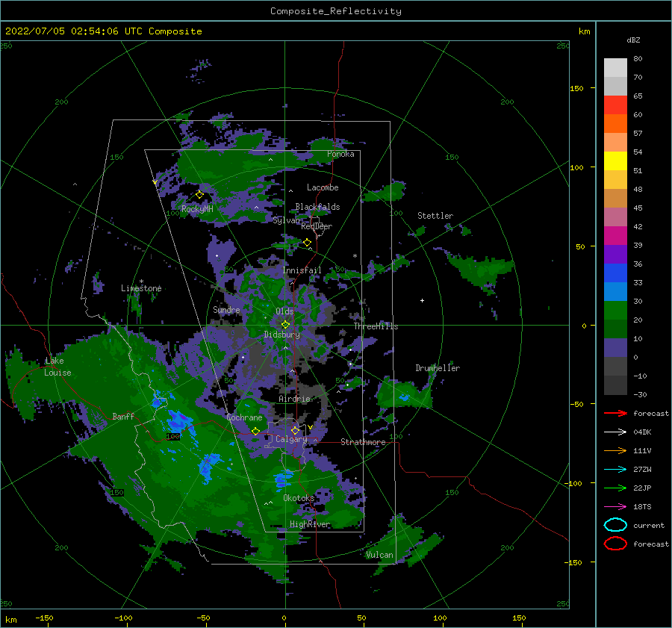This screenshot has width=672, height=628.
Task: Click the green 22JP arrow legend icon
Action: click(615, 488)
